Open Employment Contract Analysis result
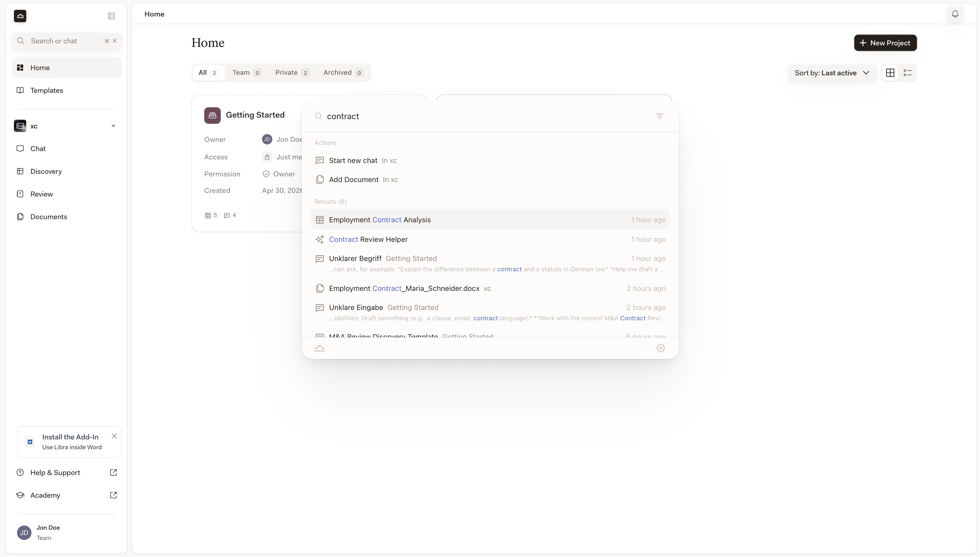 point(490,220)
